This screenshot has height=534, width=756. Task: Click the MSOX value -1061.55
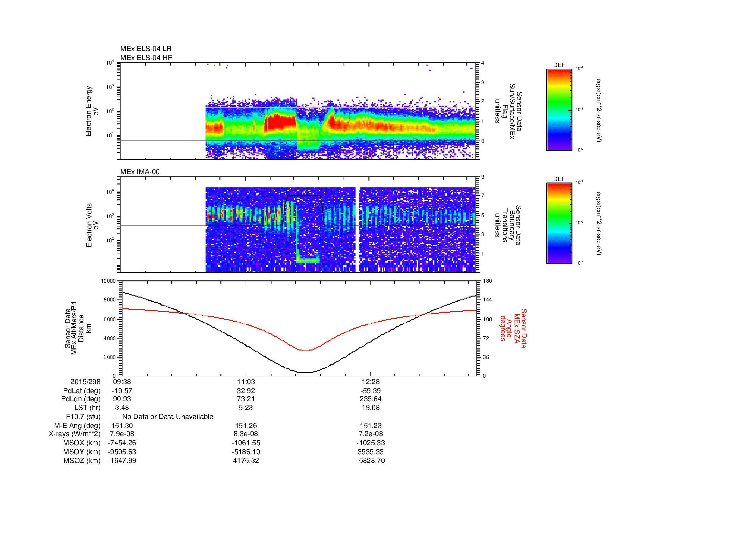click(x=246, y=443)
